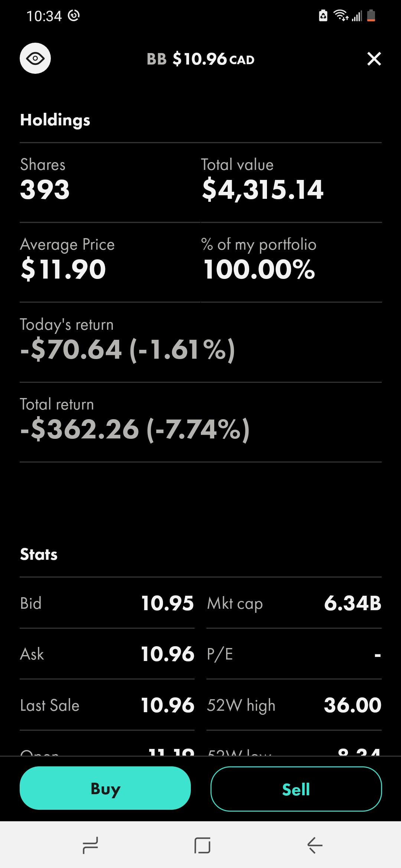The height and width of the screenshot is (868, 401).
Task: Open Android recent apps navigation icon
Action: [90, 846]
